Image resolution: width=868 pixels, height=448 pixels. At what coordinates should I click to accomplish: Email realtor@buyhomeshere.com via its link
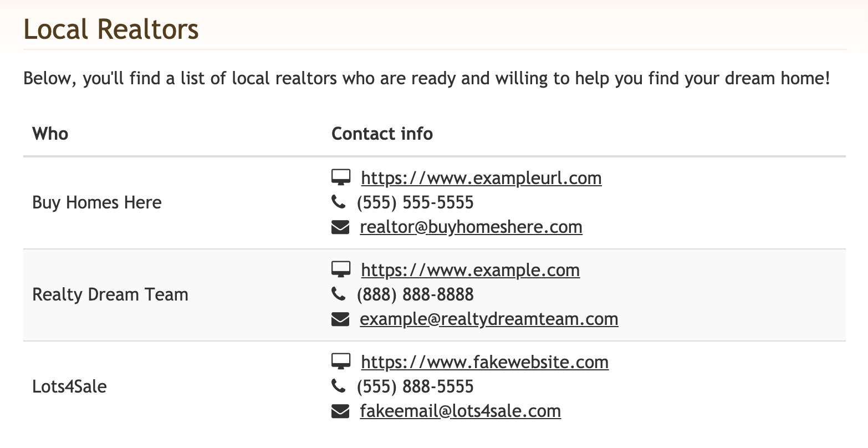[x=471, y=227]
